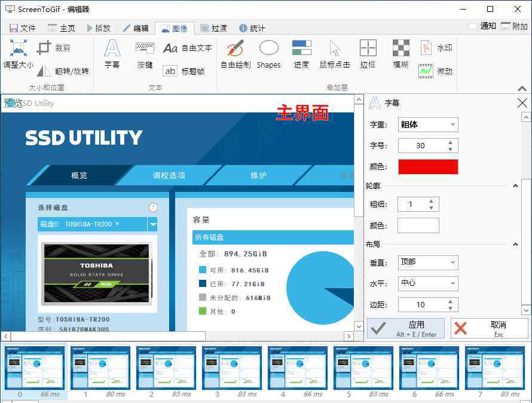This screenshot has height=403, width=532.
Task: Select frame 7 thumbnail
Action: [x=496, y=372]
